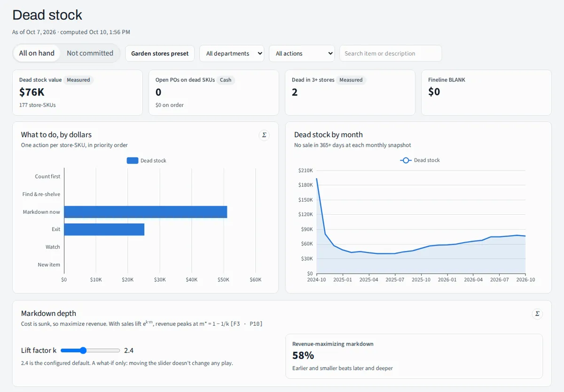Click the 2.4 lift factor value
564x392 pixels.
tap(129, 350)
